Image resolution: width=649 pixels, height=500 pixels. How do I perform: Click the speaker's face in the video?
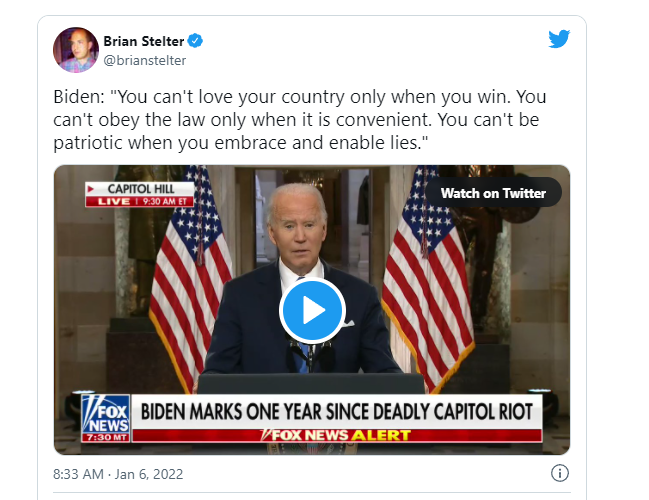click(297, 230)
